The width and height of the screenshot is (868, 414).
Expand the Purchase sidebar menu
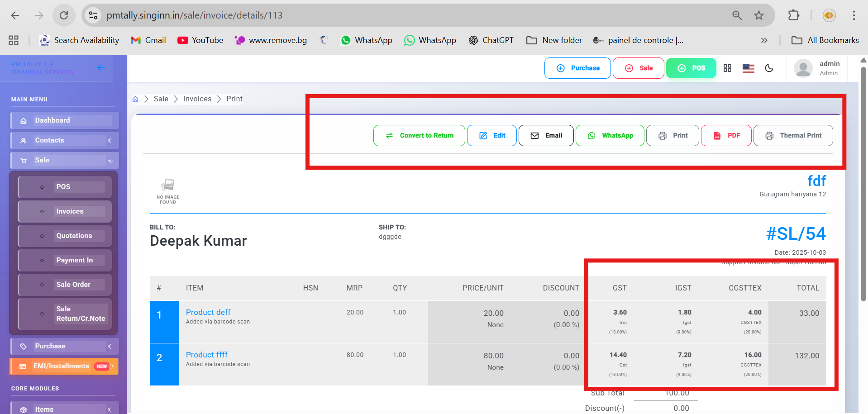click(x=64, y=346)
